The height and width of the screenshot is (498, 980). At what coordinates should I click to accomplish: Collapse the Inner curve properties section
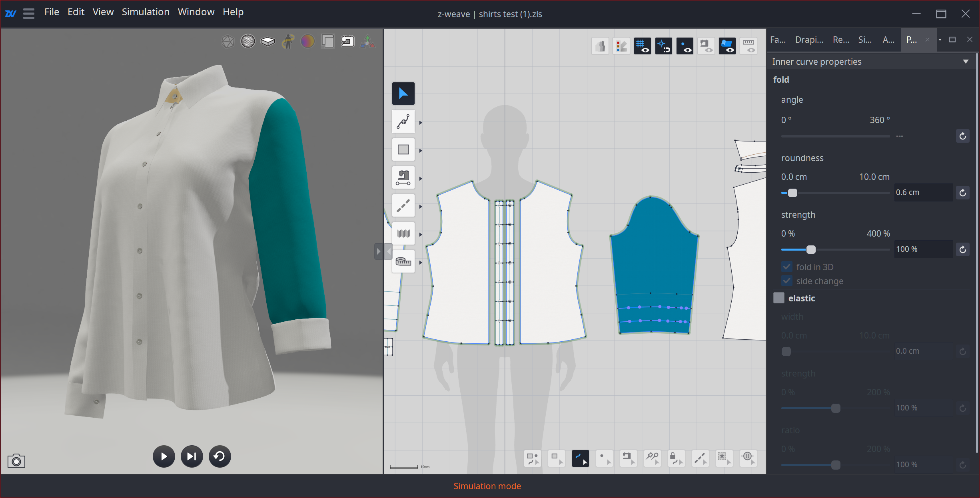point(966,62)
